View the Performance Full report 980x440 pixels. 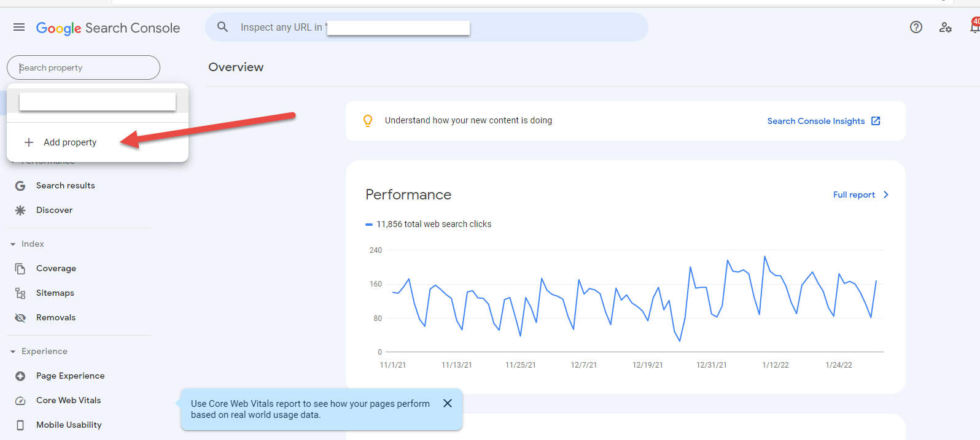pos(854,195)
